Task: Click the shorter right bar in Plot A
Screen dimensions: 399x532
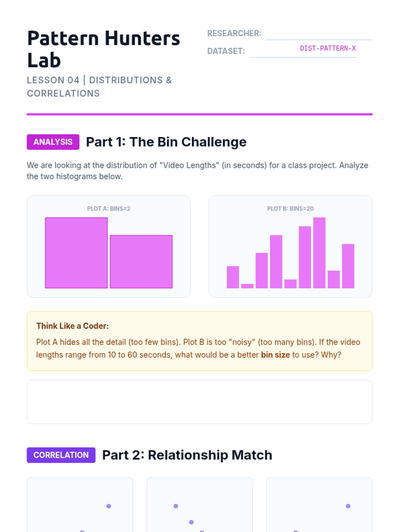Action: click(x=141, y=262)
